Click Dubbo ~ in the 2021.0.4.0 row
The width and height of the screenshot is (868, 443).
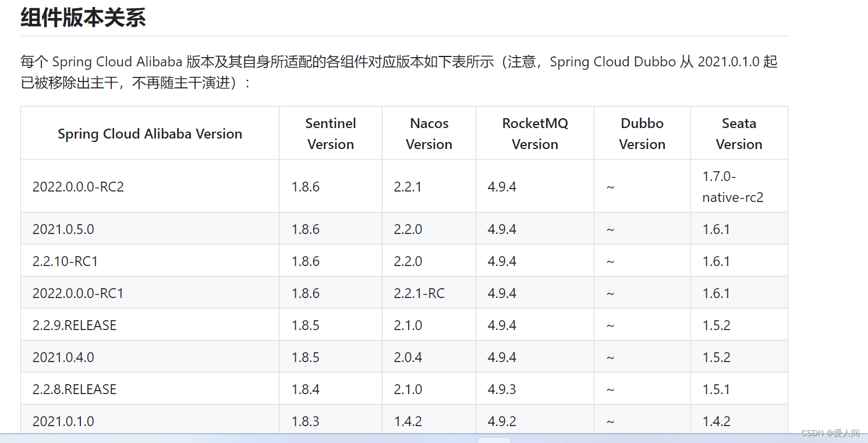pos(642,357)
